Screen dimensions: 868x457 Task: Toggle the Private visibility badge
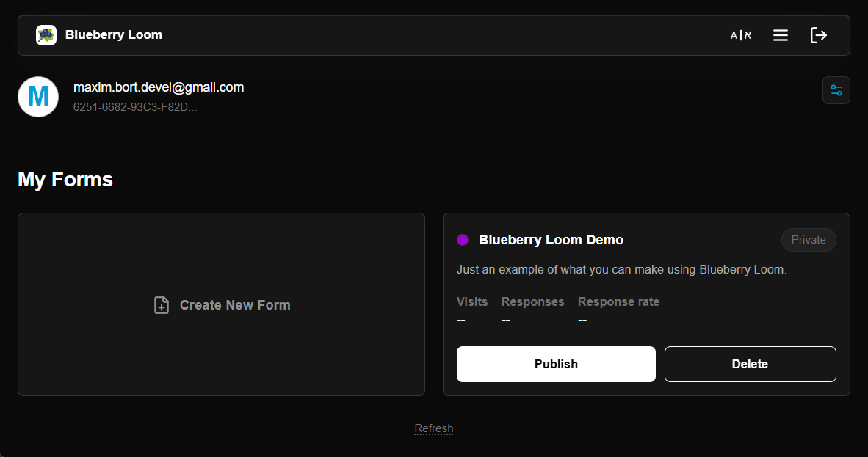(x=809, y=239)
